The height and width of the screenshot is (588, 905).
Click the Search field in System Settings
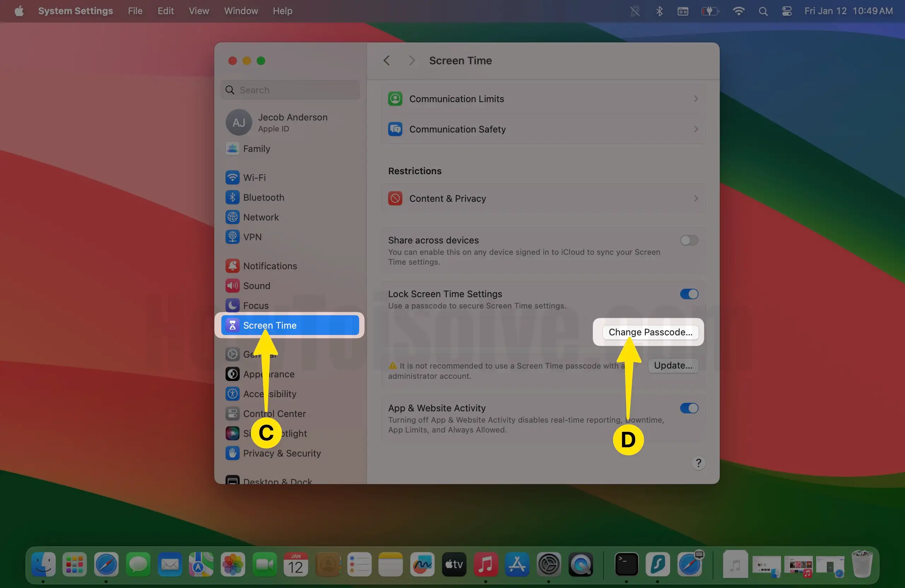(x=290, y=90)
